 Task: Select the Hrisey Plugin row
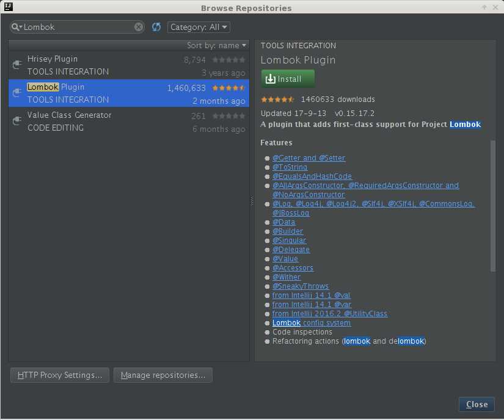point(129,65)
